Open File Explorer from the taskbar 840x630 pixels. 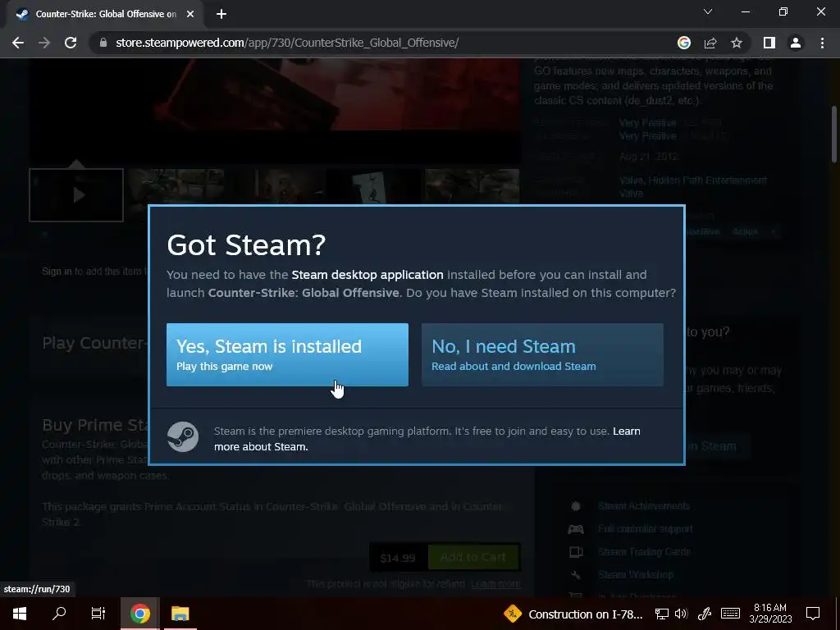click(x=180, y=614)
